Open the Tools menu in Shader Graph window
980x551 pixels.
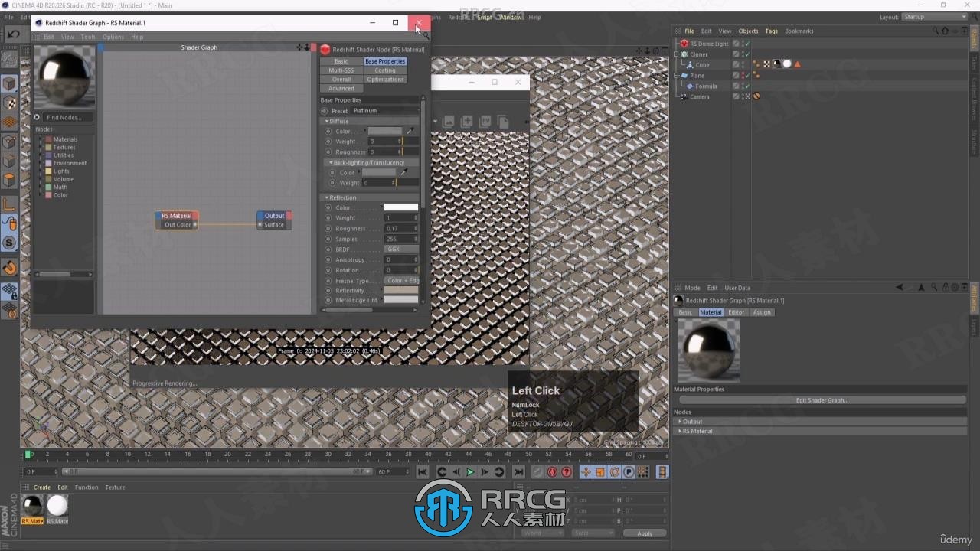88,37
